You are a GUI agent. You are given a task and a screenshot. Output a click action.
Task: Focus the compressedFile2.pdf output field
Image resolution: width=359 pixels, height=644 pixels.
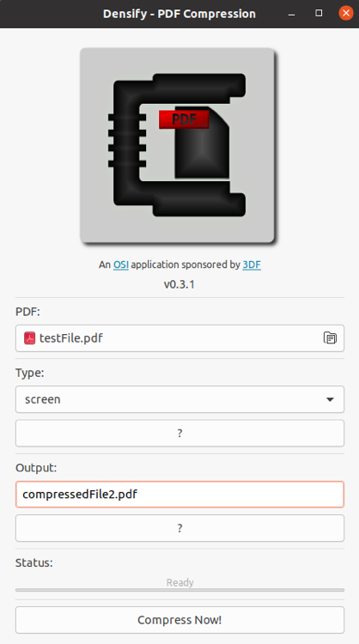[x=179, y=494]
